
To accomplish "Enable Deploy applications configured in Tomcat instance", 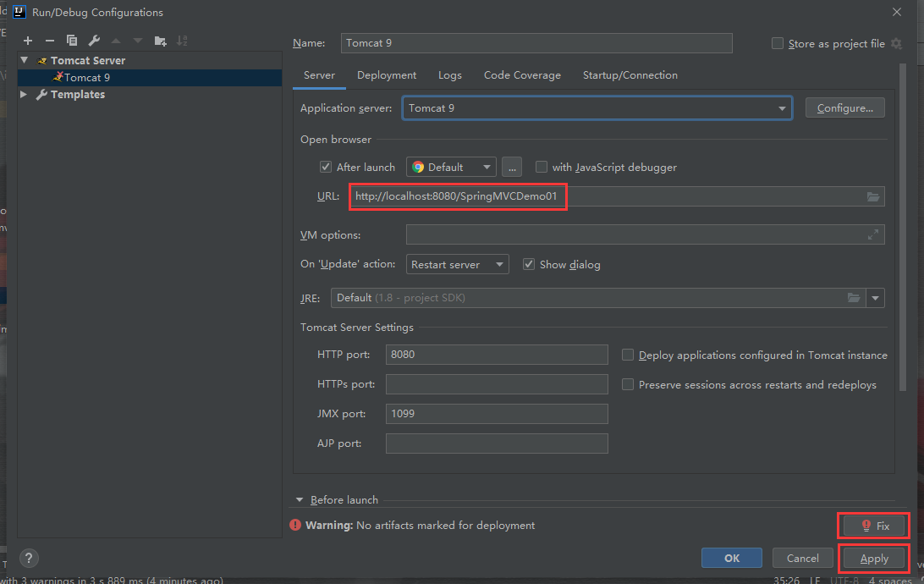I will 628,355.
